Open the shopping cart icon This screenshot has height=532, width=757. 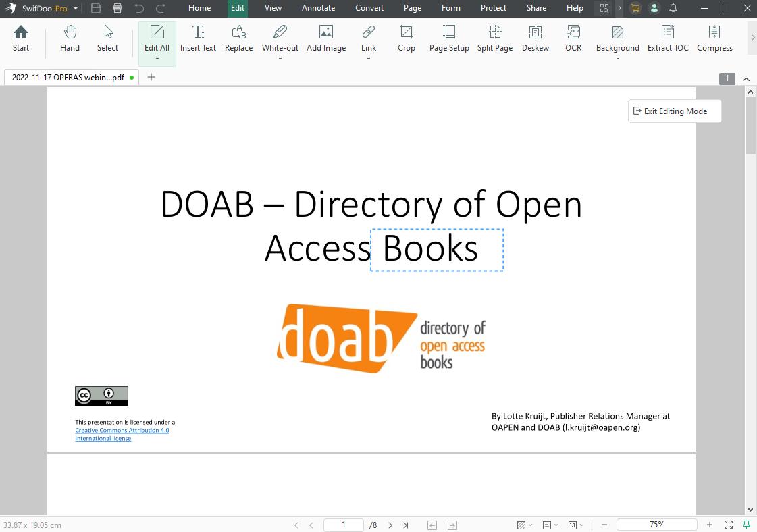coord(635,8)
